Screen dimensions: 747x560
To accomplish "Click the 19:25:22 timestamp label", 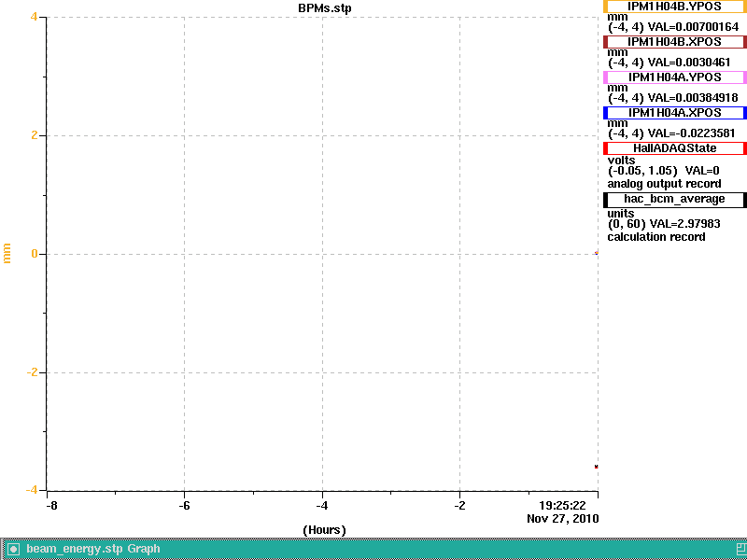I will click(x=562, y=505).
